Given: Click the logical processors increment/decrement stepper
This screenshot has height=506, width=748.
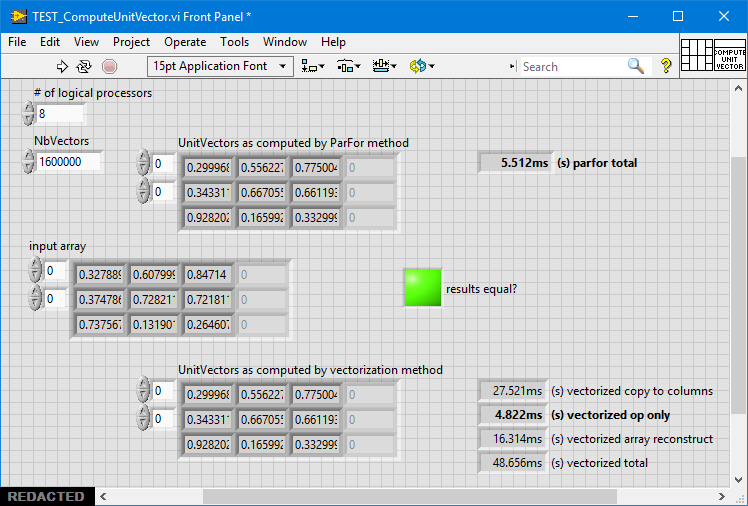Looking at the screenshot, I should 29,114.
